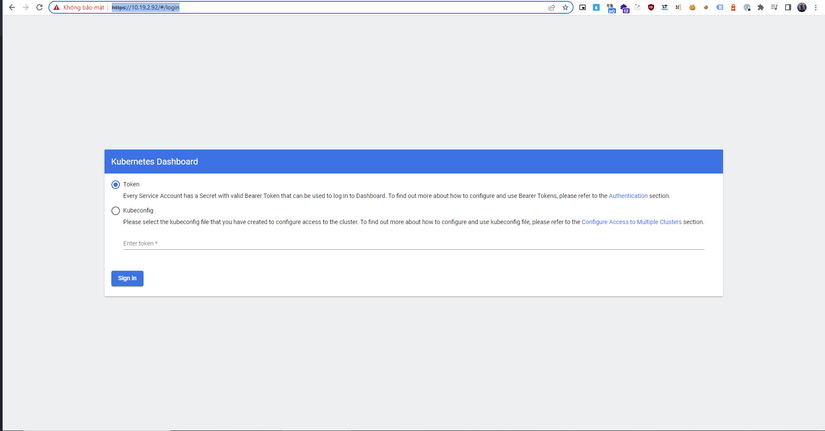Open the picture-in-picture extension icon
This screenshot has width=825, height=431.
coord(582,7)
